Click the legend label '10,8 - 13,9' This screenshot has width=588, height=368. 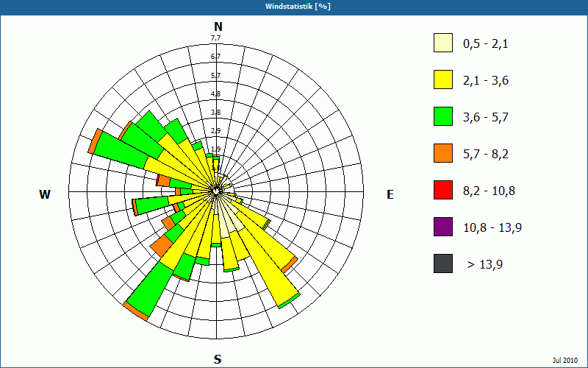pyautogui.click(x=492, y=228)
